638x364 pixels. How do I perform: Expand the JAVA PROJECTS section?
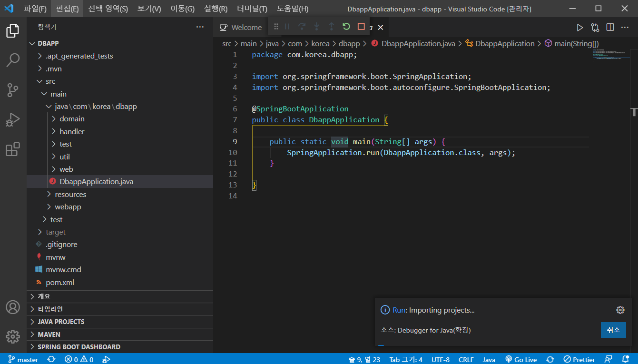[120, 322]
